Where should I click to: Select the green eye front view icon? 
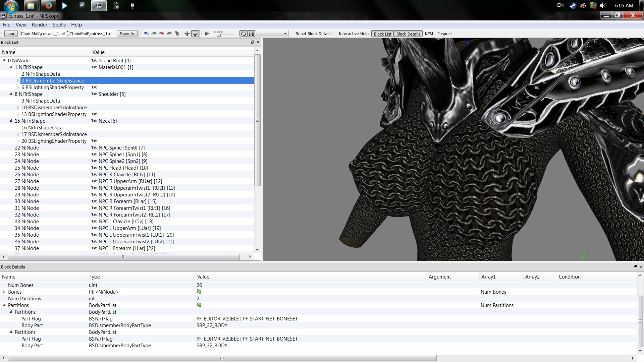click(154, 34)
